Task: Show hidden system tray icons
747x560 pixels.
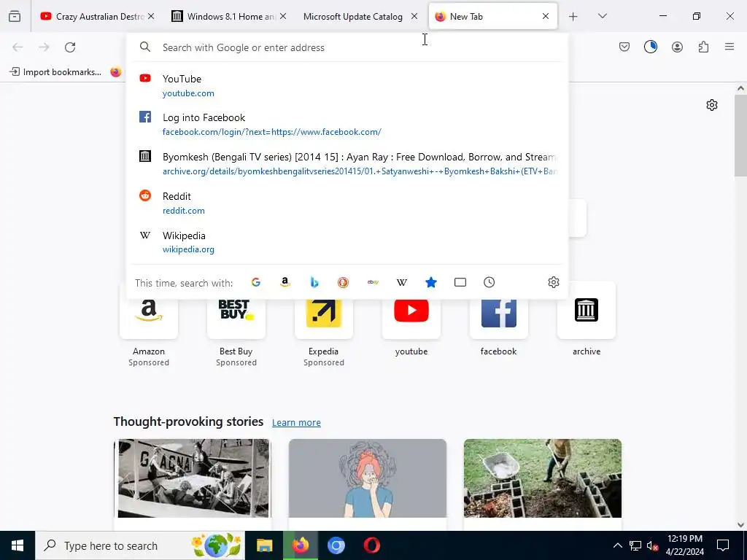Action: coord(617,545)
